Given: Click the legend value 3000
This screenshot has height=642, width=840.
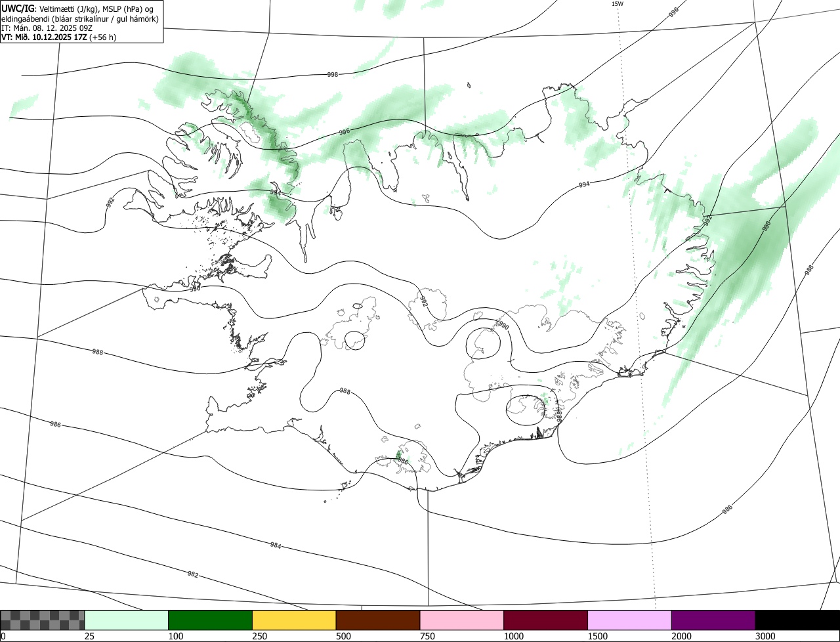Looking at the screenshot, I should [766, 636].
